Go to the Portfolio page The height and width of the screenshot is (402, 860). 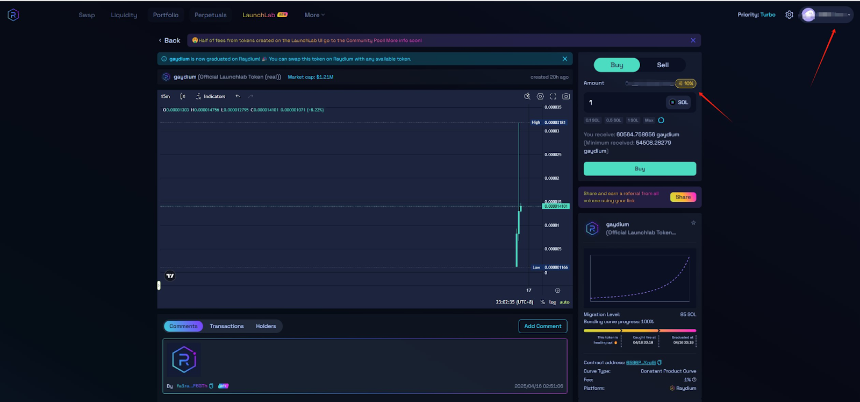pos(166,15)
